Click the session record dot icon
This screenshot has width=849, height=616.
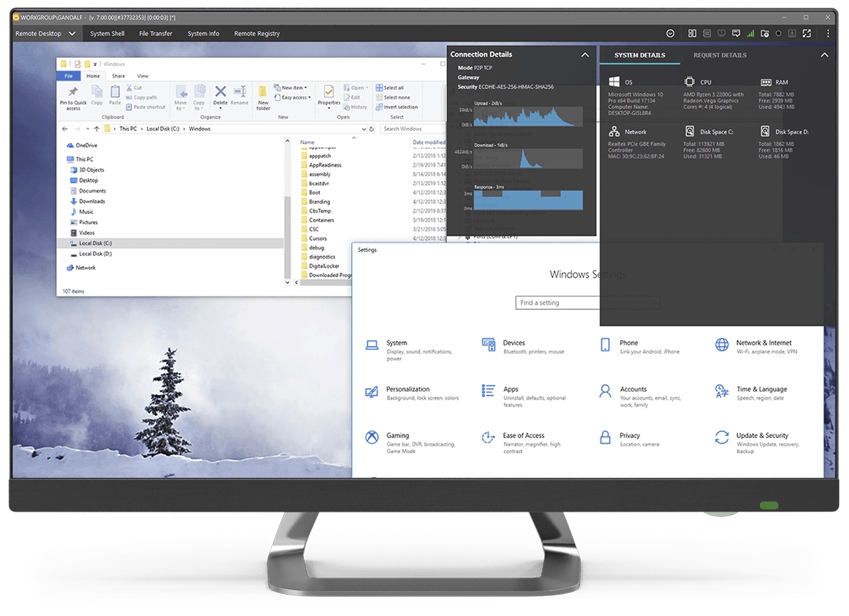(778, 34)
